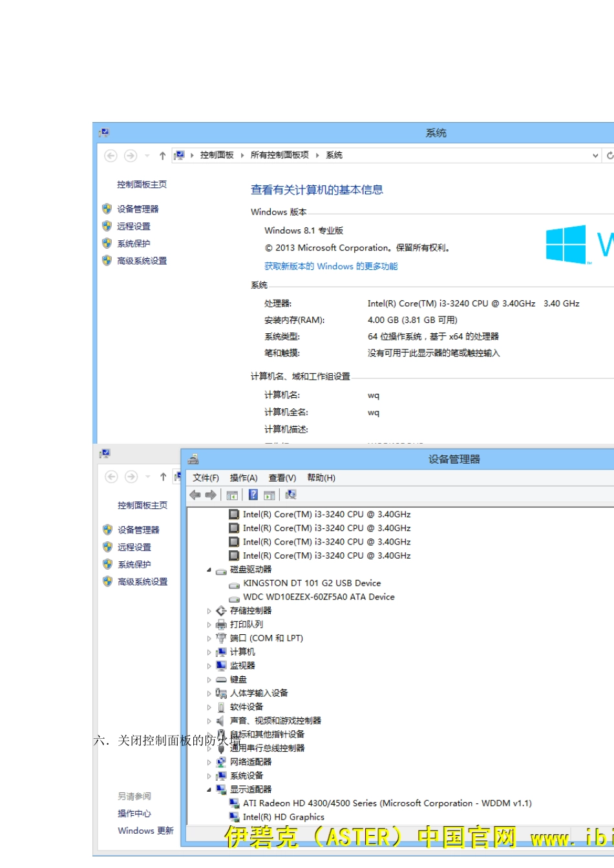Viewport: 614px width, 868px height.
Task: Open the Windows 更新 link
Action: coord(145,831)
